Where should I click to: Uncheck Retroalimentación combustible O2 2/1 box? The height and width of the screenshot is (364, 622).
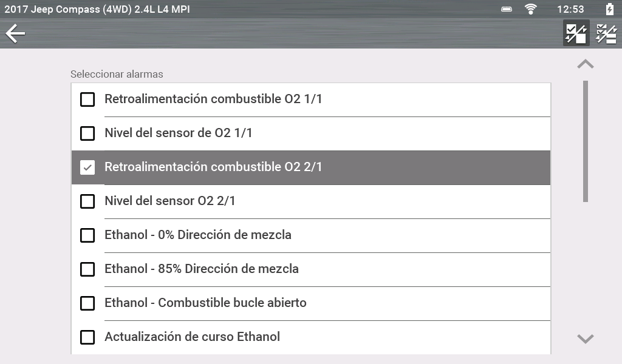[88, 167]
